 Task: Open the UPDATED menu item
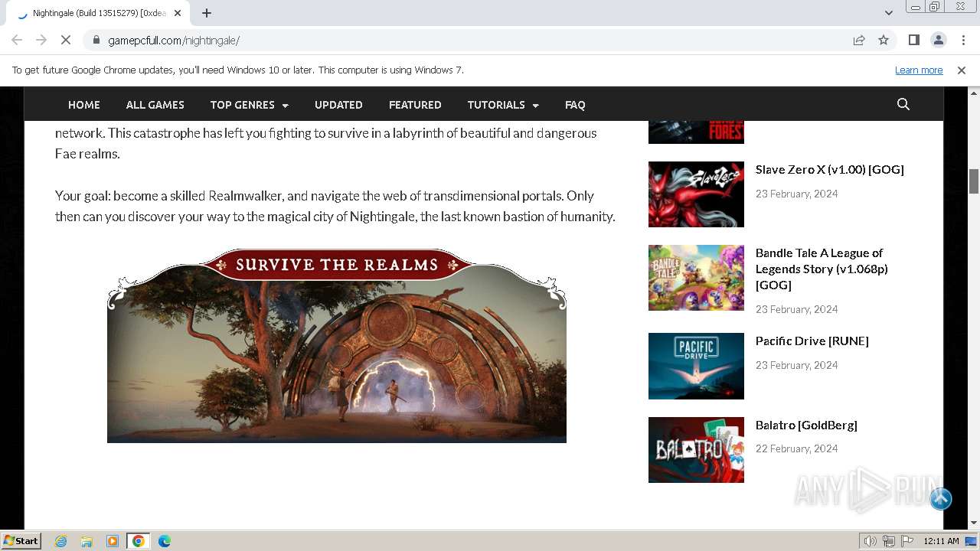(x=338, y=105)
